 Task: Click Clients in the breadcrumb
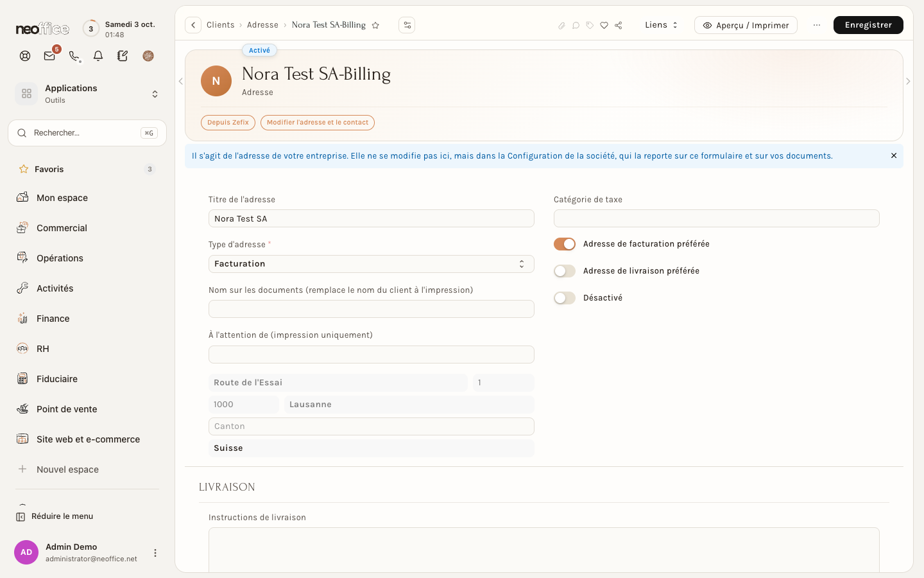(221, 25)
